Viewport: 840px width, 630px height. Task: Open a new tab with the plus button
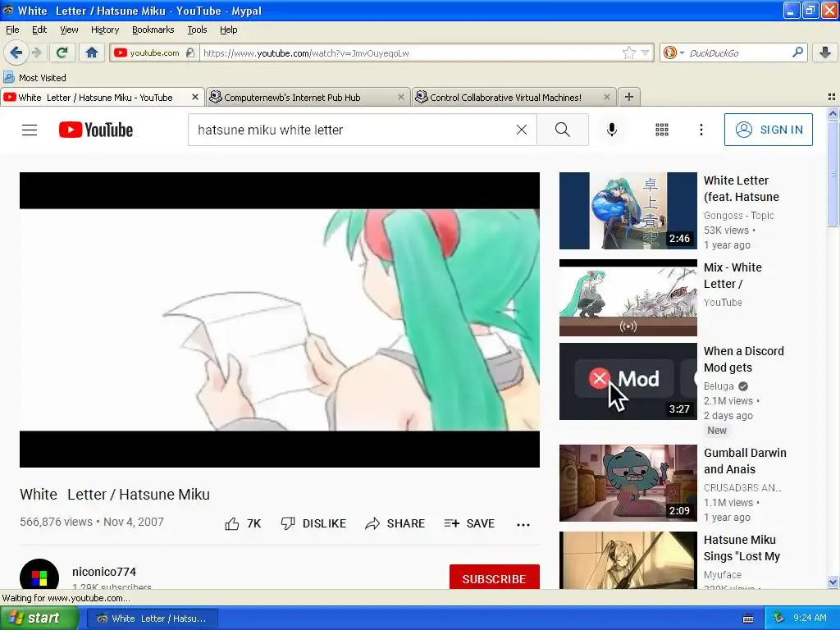(x=629, y=97)
